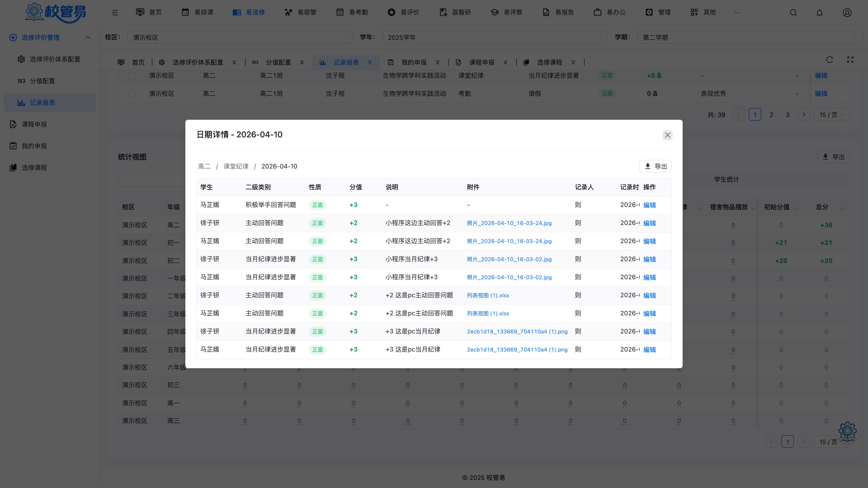
Task: Edit the 请假 record in background table
Action: point(821,94)
